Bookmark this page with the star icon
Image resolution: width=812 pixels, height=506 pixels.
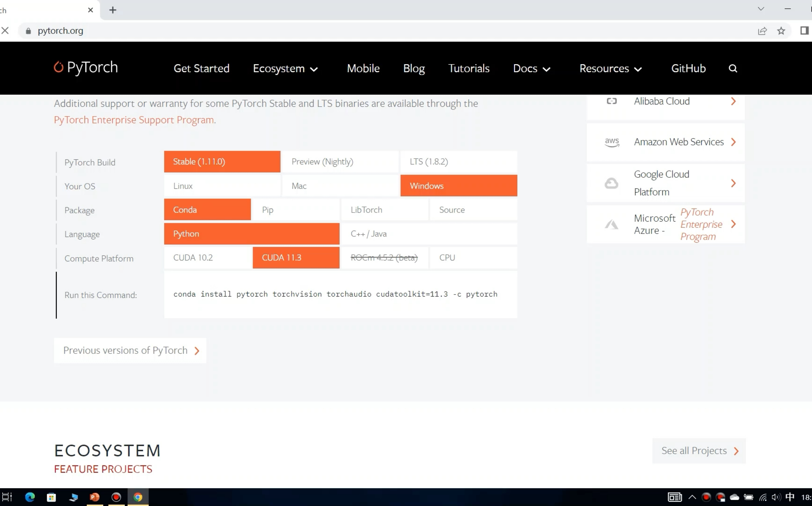[781, 31]
